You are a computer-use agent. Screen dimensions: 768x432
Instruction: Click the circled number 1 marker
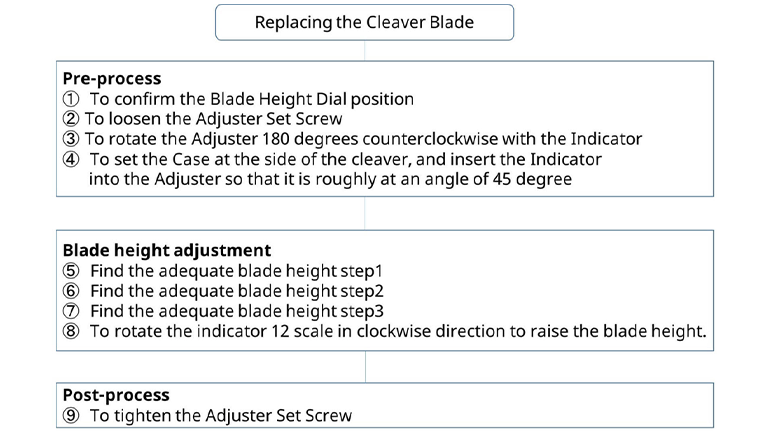click(70, 99)
